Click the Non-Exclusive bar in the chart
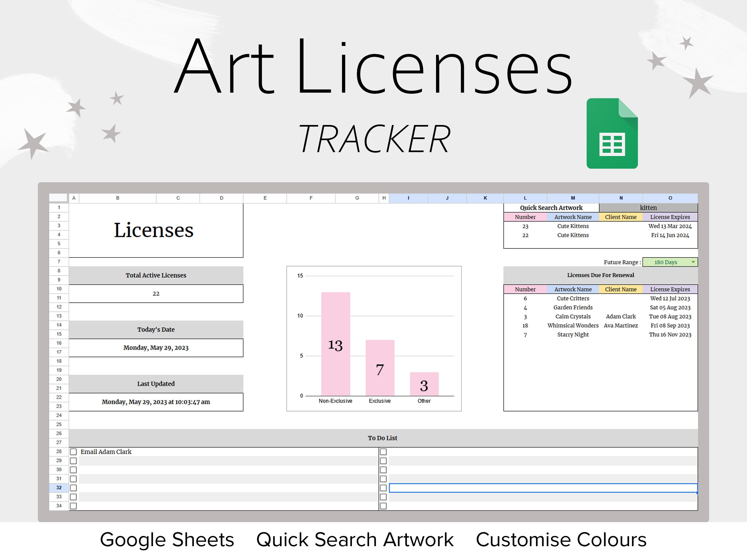Image resolution: width=747 pixels, height=560 pixels. click(335, 344)
